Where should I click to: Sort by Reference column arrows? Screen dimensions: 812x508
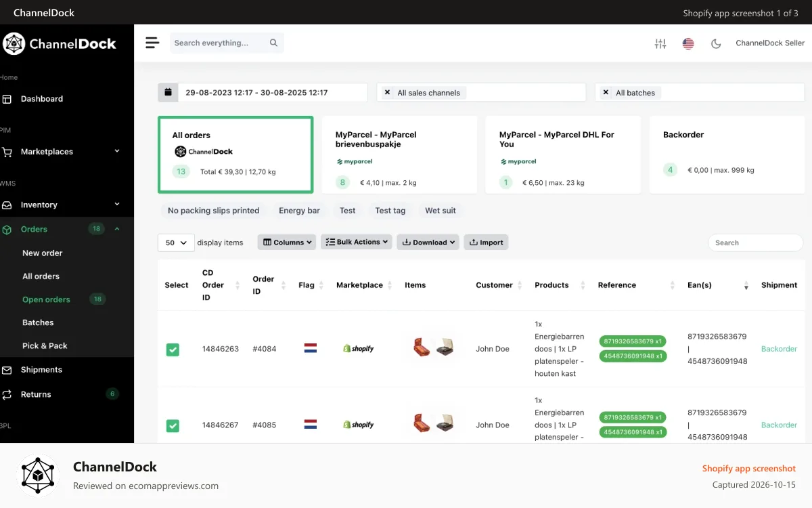tap(673, 285)
